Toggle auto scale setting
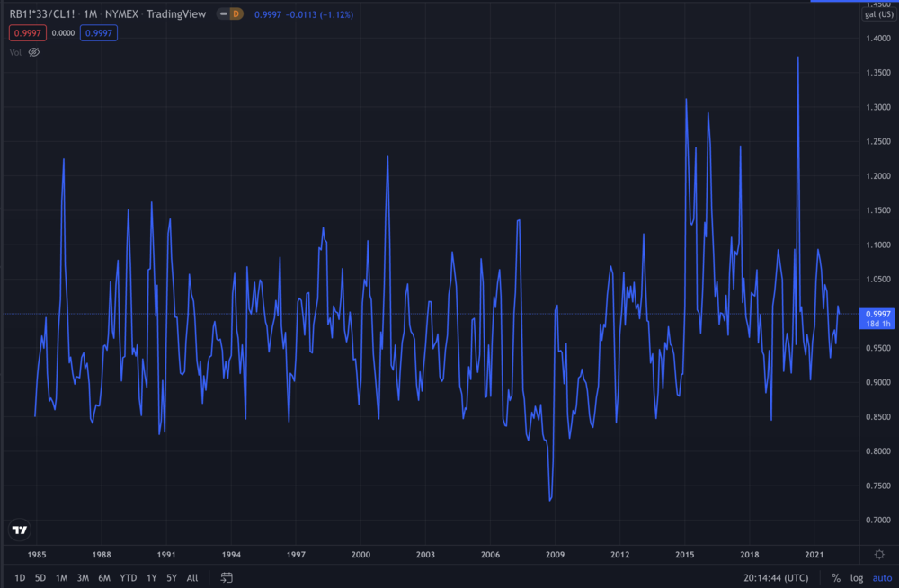Image resolution: width=899 pixels, height=588 pixels. tap(881, 577)
